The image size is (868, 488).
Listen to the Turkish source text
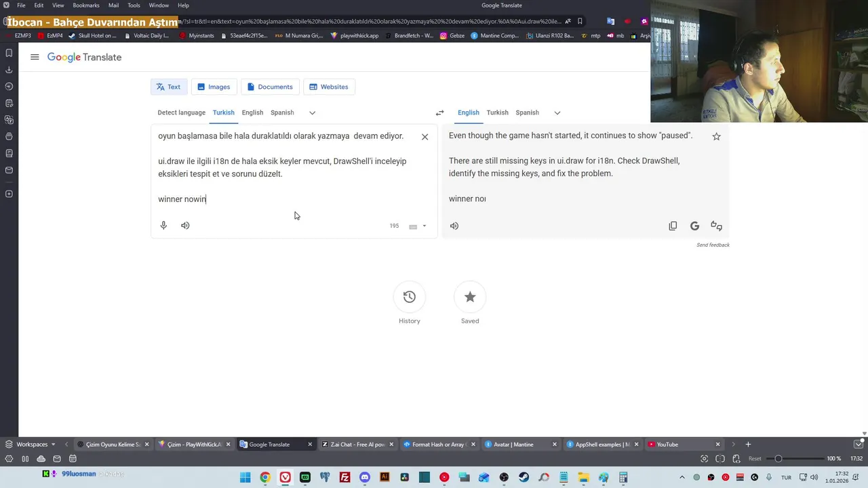(x=185, y=225)
